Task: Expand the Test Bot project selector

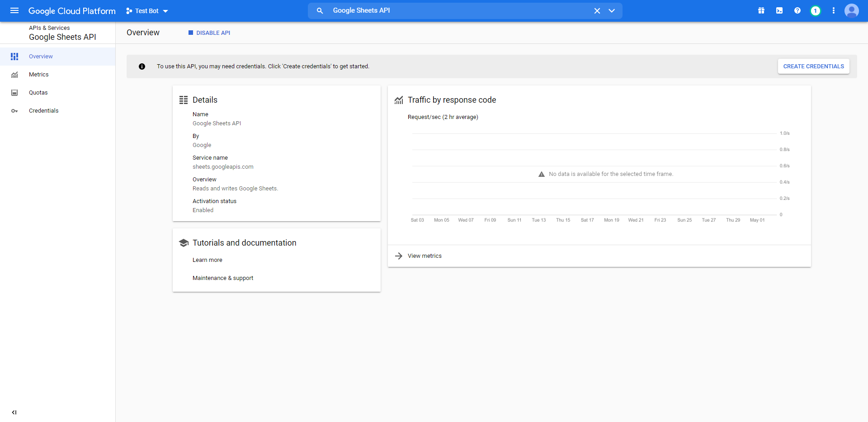Action: (147, 11)
